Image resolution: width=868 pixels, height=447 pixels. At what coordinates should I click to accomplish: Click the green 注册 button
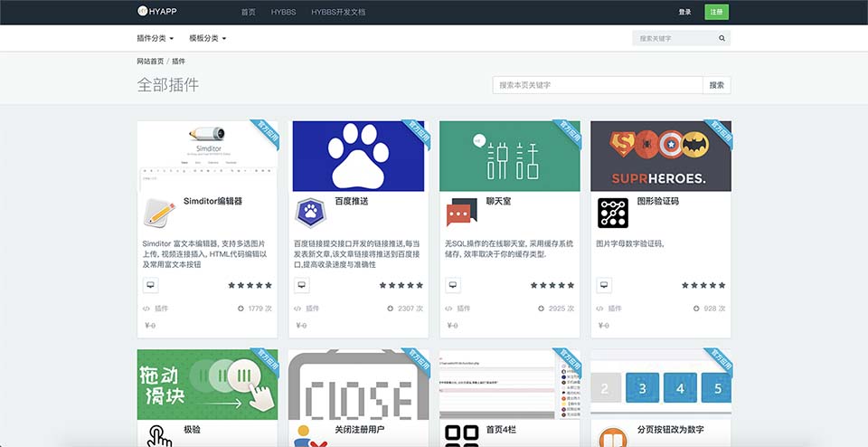tap(716, 12)
